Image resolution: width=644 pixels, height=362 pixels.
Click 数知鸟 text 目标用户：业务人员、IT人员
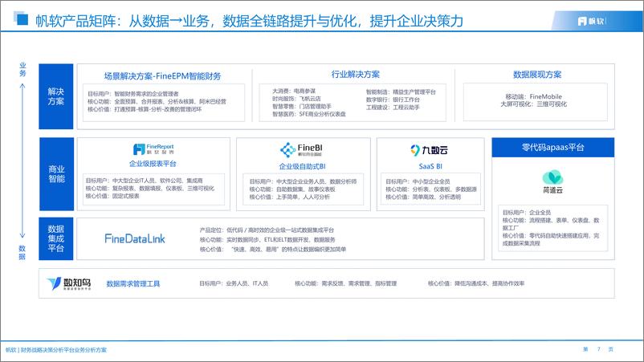click(x=234, y=283)
